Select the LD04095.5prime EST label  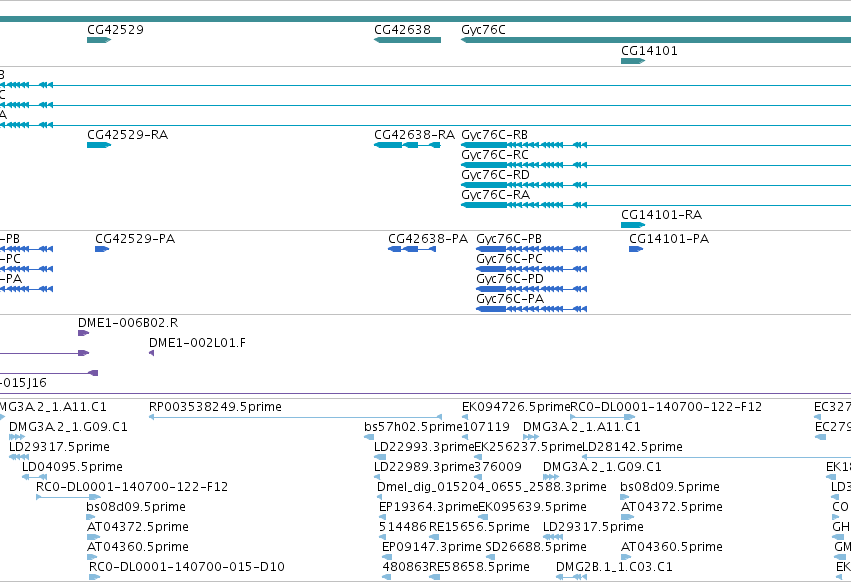point(72,467)
